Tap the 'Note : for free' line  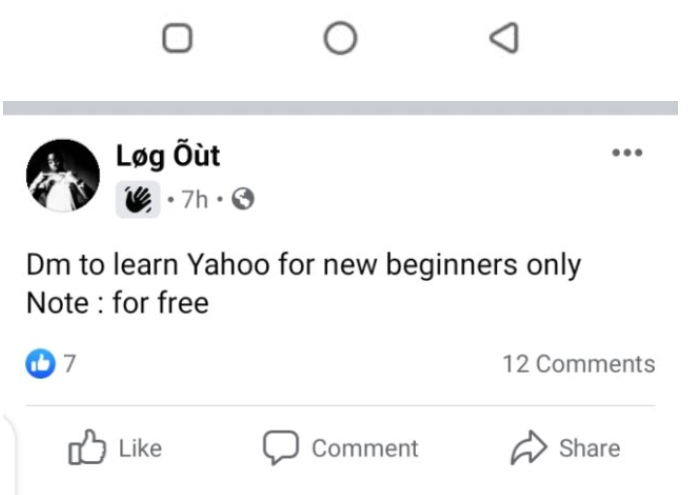[x=117, y=302]
